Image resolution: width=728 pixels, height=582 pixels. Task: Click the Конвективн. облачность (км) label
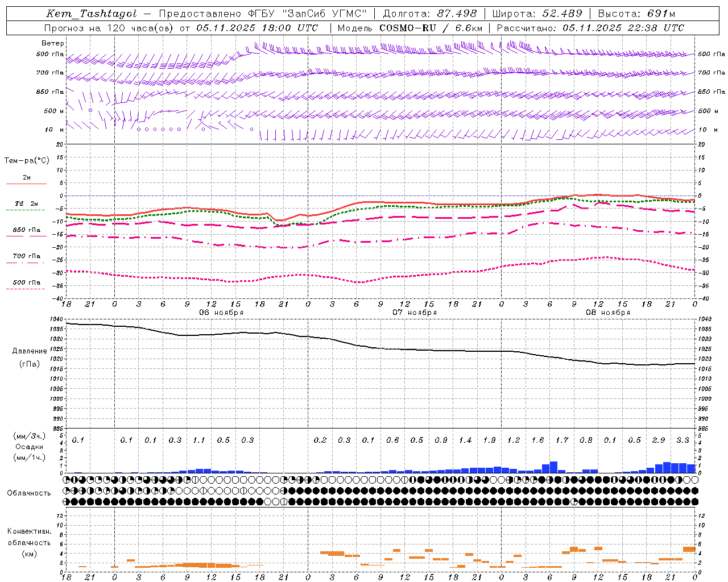[29, 542]
